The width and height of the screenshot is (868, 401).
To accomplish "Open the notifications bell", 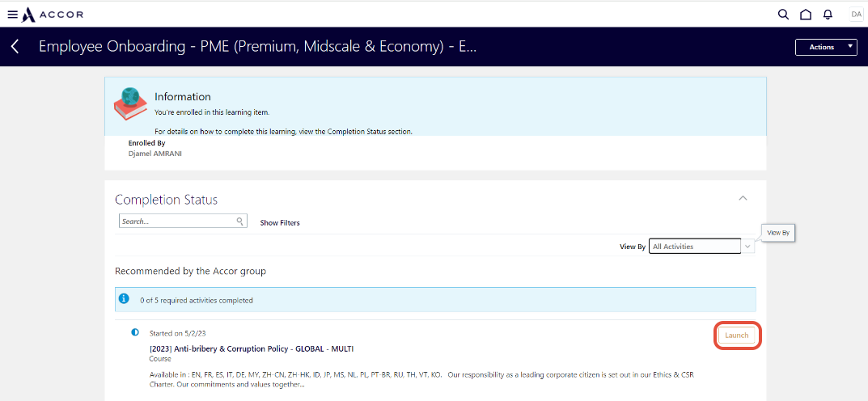I will 828,15.
